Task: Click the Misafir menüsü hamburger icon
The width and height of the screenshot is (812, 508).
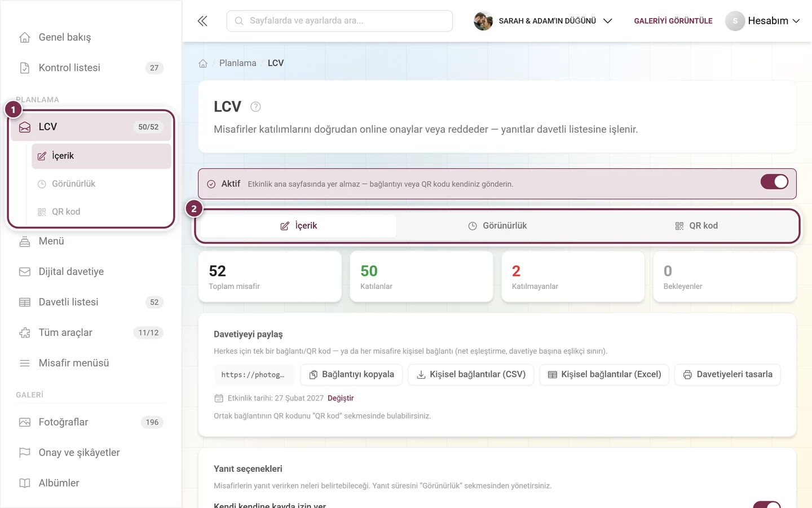Action: click(25, 363)
